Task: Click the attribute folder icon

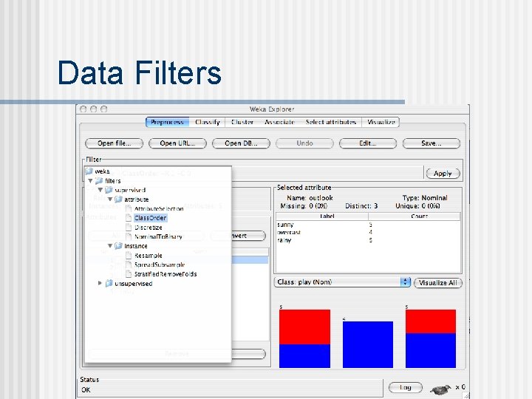Action: [118, 199]
